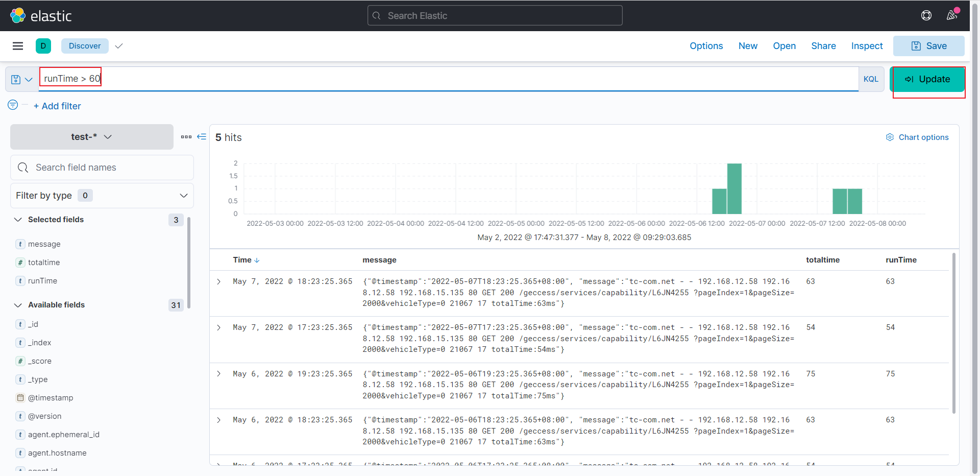Screen dimensions: 980x476
Task: Click the runTime field type icon
Action: point(20,281)
